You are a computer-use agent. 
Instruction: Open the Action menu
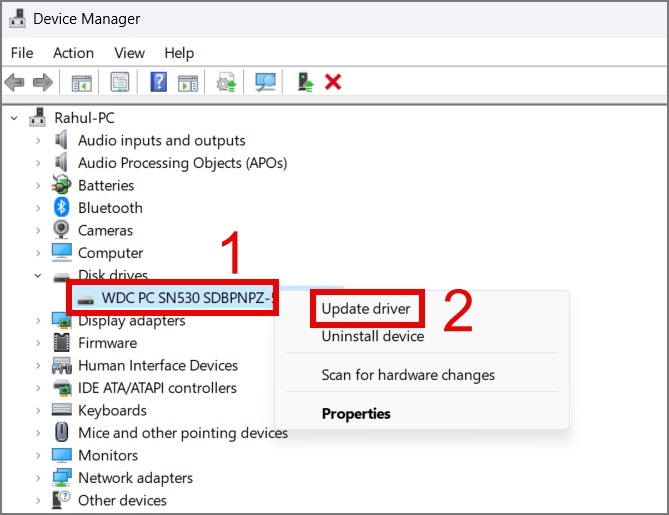tap(73, 53)
